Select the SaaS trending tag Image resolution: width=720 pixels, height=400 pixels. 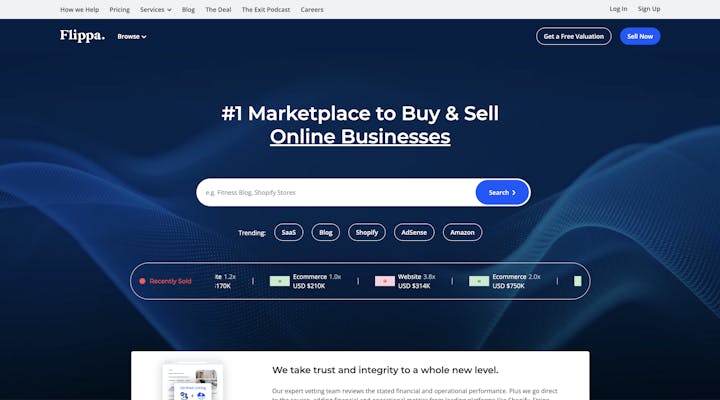pyautogui.click(x=288, y=232)
